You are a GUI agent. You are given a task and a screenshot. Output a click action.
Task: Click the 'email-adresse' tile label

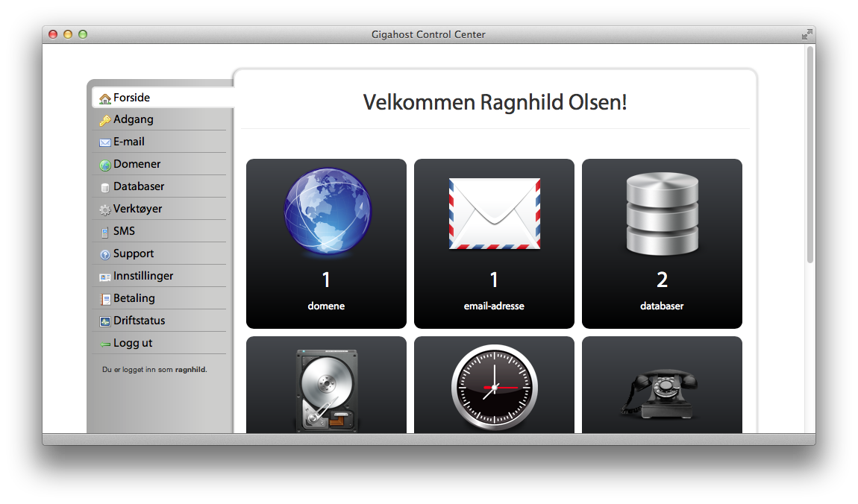pos(494,306)
